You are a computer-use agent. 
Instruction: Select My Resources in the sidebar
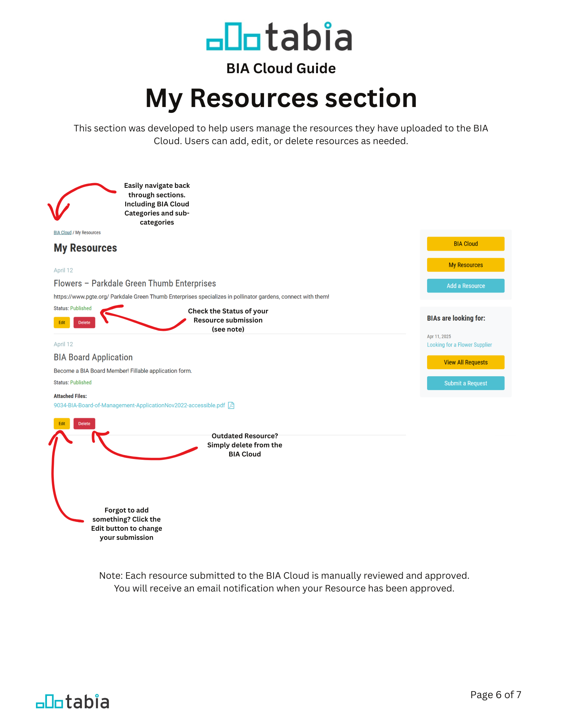click(x=465, y=265)
